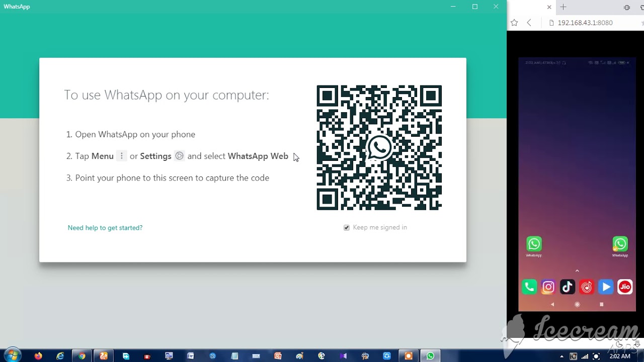The width and height of the screenshot is (644, 362).
Task: Switch to WhatsApp in the taskbar
Action: [x=430, y=356]
